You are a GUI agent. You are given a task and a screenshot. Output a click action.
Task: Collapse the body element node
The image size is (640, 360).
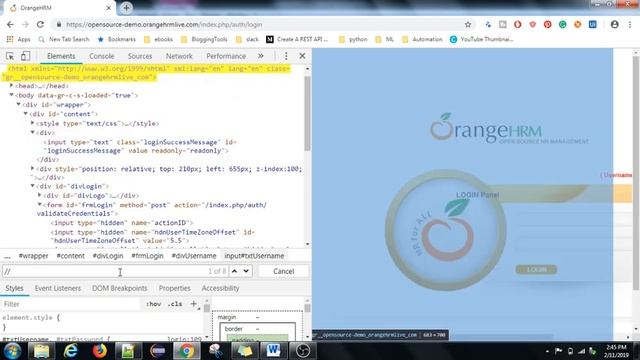coord(11,95)
